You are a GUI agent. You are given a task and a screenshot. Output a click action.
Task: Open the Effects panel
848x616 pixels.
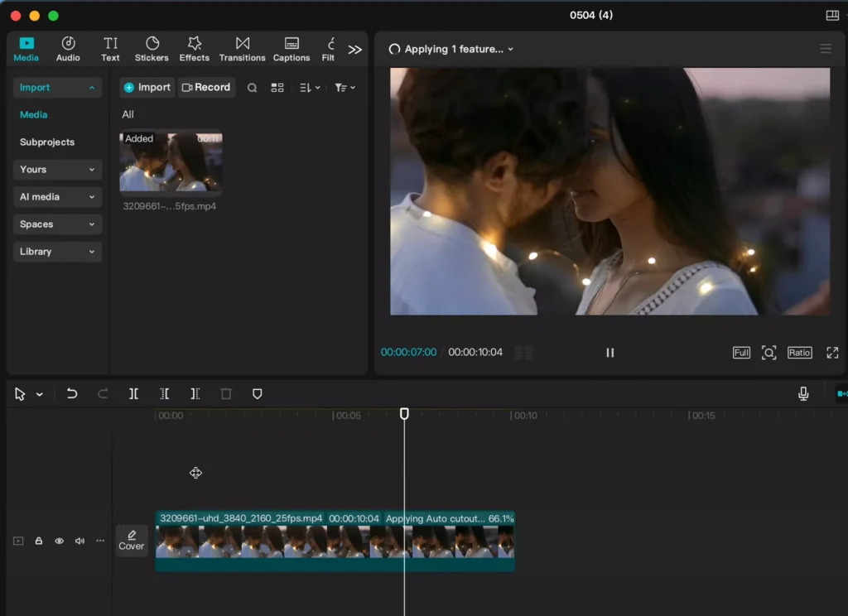pyautogui.click(x=194, y=49)
